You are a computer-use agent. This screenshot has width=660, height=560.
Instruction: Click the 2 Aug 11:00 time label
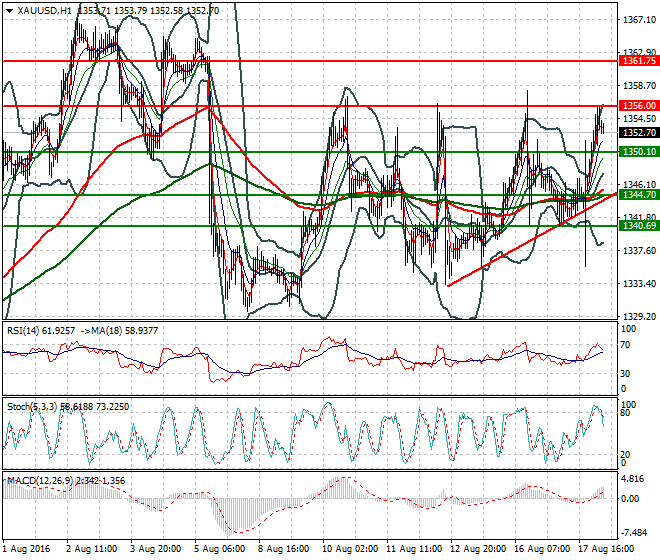coord(92,549)
